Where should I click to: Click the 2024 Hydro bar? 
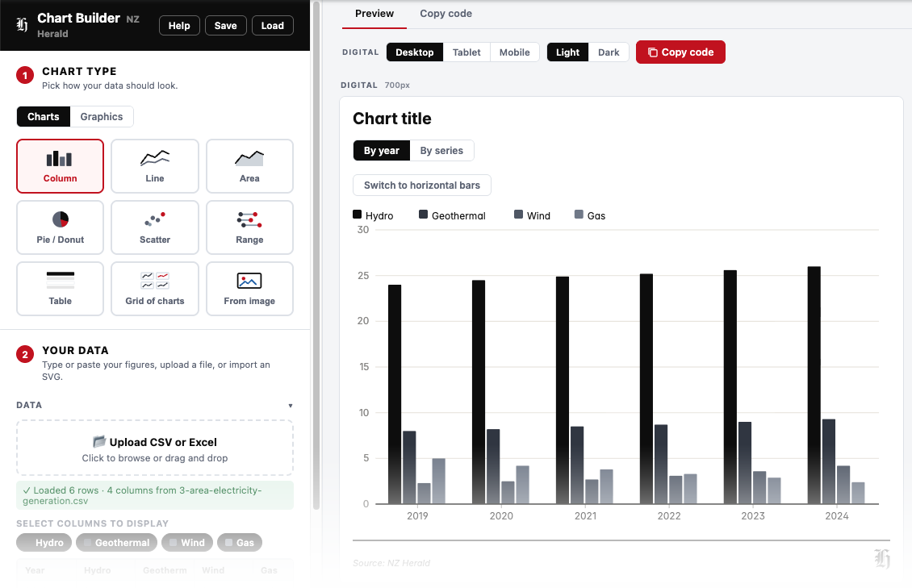814,386
